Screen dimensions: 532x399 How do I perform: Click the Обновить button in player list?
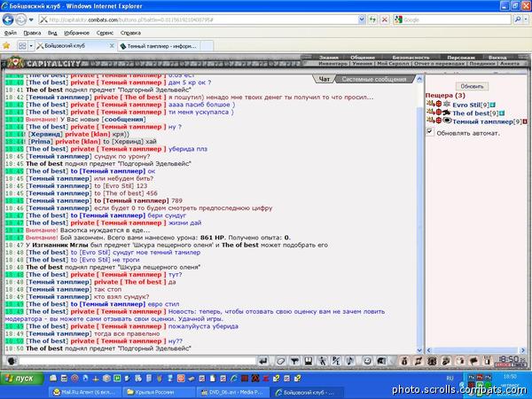point(472,86)
